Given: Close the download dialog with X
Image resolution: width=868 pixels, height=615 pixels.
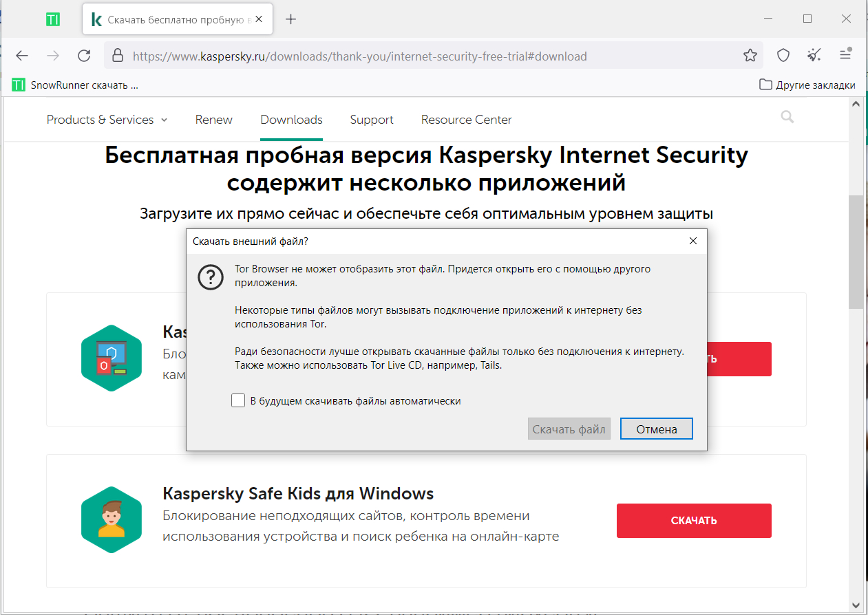Looking at the screenshot, I should (693, 241).
